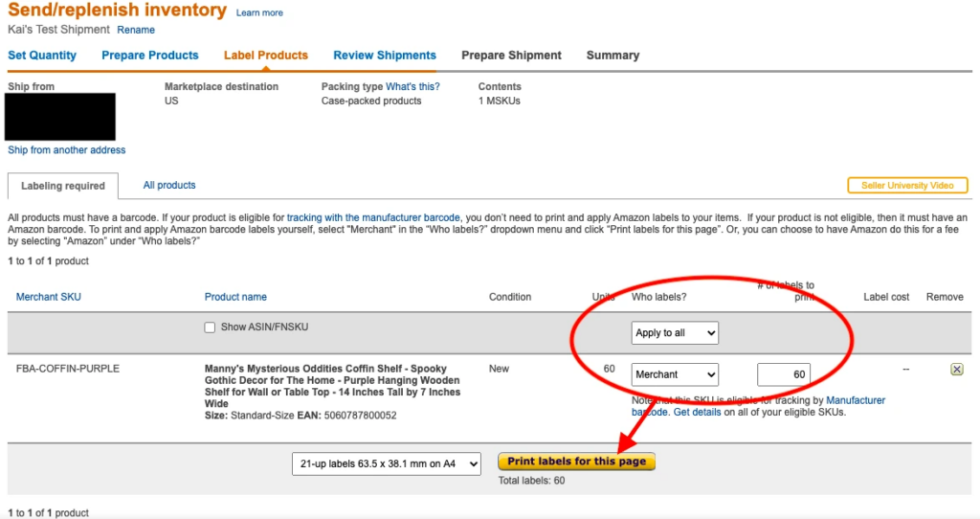Sort by Product name column header
The height and width of the screenshot is (519, 980).
[x=235, y=297]
